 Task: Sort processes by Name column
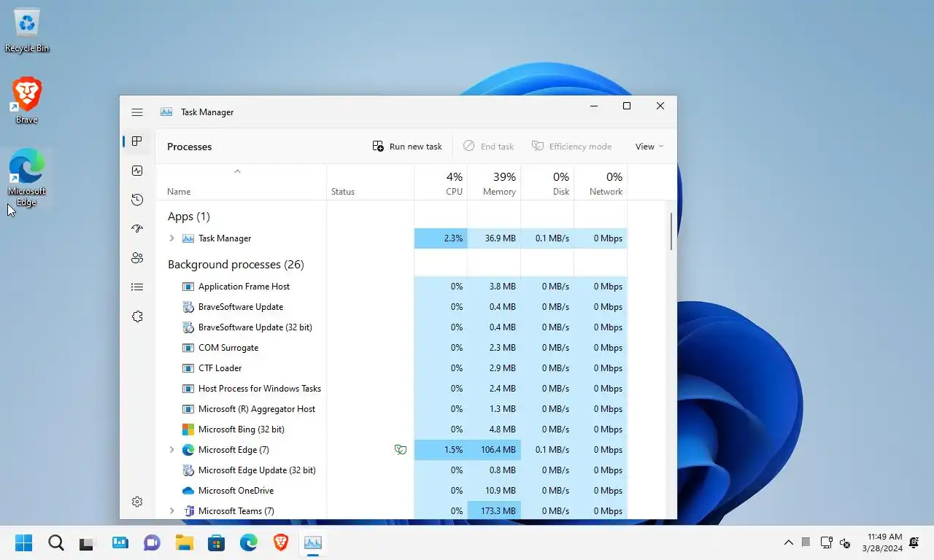(x=242, y=182)
